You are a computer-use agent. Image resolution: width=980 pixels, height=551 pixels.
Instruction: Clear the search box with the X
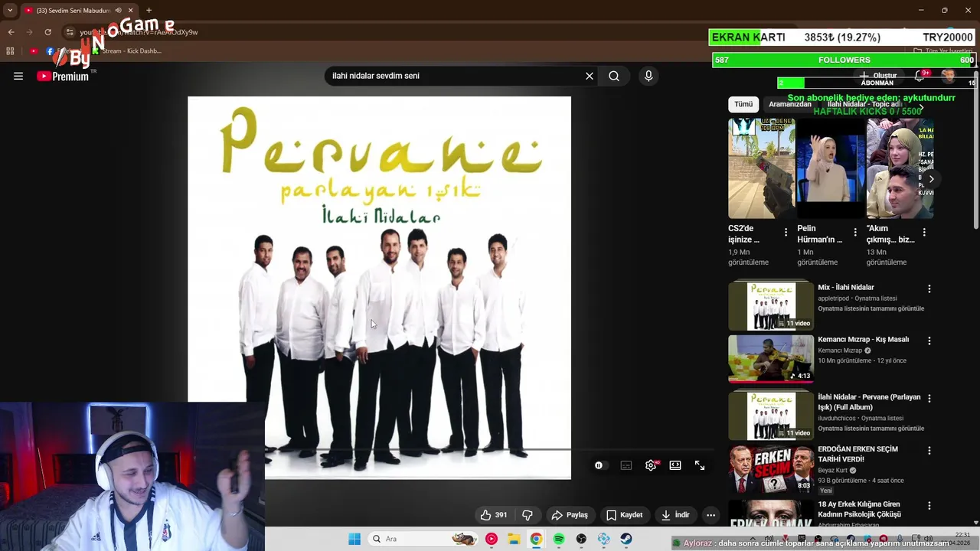(x=590, y=76)
